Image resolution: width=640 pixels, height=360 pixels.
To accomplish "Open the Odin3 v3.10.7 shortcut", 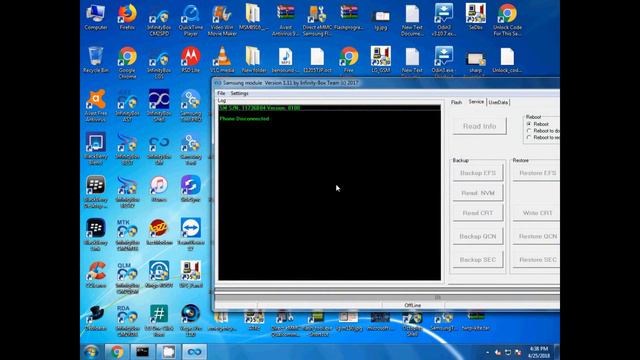I will point(444,20).
